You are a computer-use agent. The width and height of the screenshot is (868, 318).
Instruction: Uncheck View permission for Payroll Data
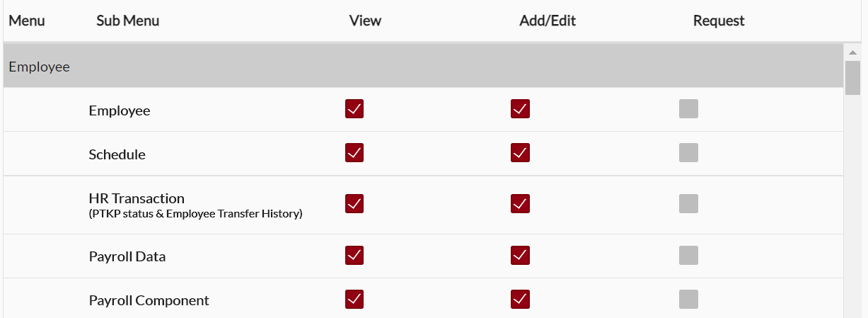click(354, 255)
